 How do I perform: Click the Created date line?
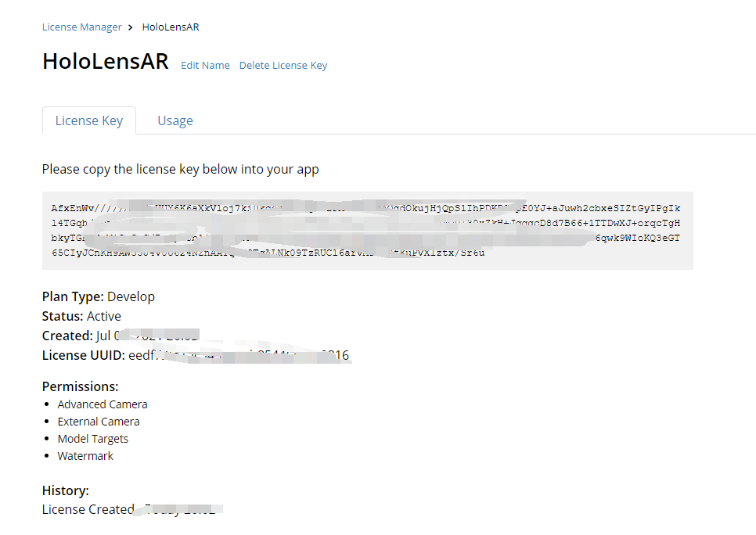coord(121,336)
